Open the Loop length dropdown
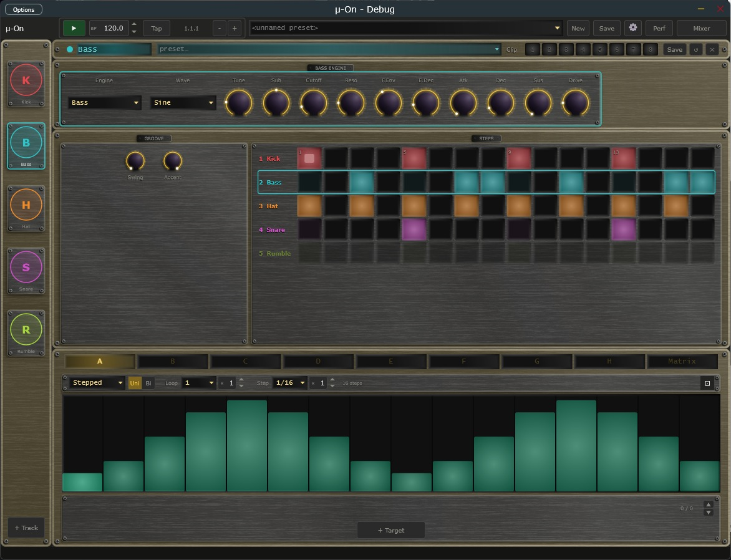Screen dimensions: 731x560 (198, 383)
